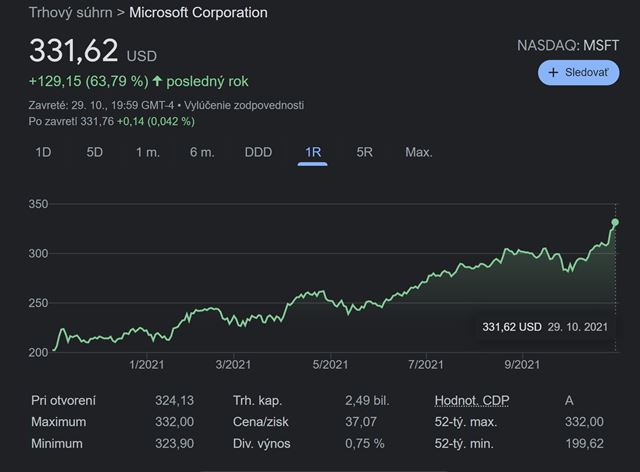The width and height of the screenshot is (640, 472).
Task: Click the +129,15 (63,79 %) yearly change
Action: point(89,81)
